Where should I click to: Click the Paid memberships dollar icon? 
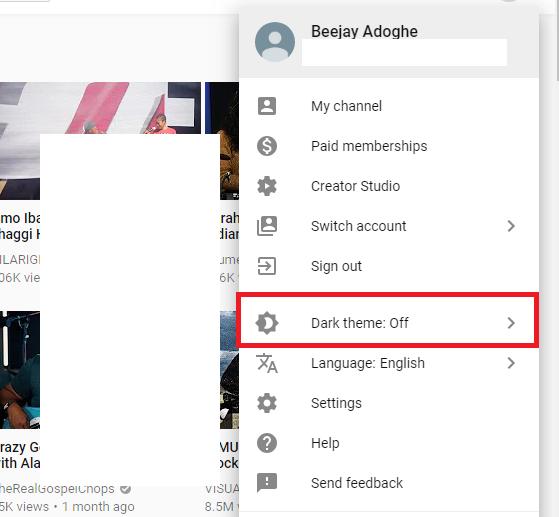coord(267,146)
